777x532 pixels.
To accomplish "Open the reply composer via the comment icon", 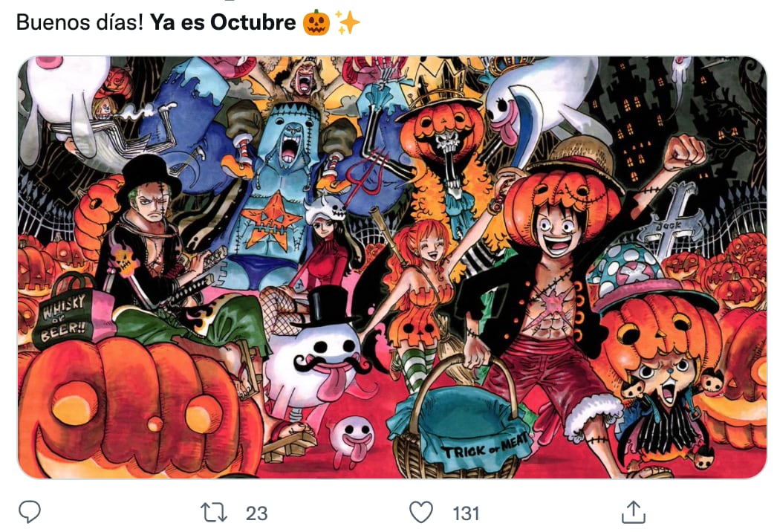I will click(30, 511).
